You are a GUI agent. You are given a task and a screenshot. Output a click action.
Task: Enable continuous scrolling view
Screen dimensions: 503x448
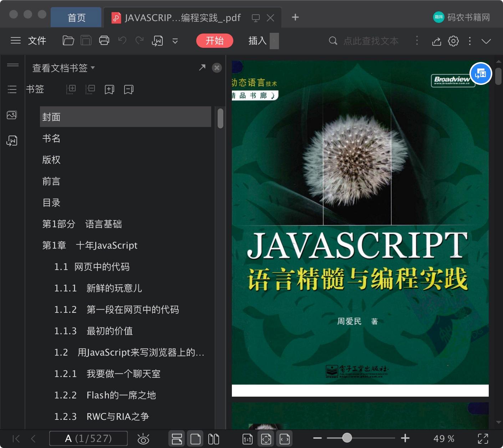coord(177,439)
